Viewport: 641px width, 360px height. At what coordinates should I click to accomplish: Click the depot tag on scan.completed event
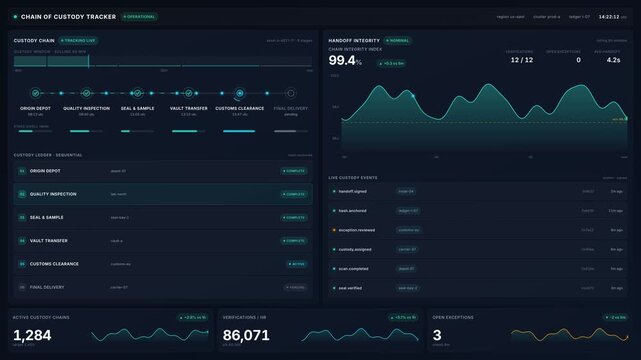pos(406,269)
